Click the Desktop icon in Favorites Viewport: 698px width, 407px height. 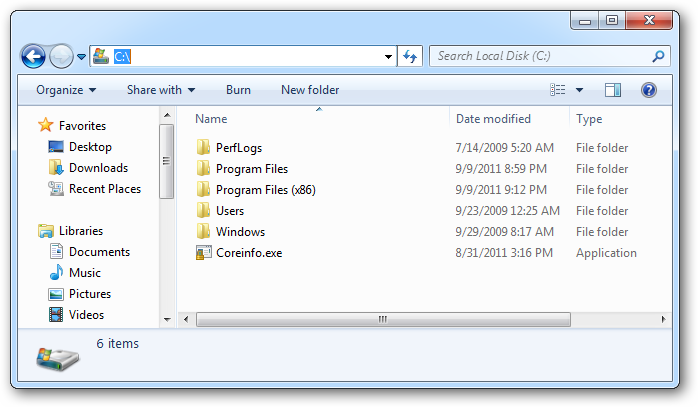56,147
